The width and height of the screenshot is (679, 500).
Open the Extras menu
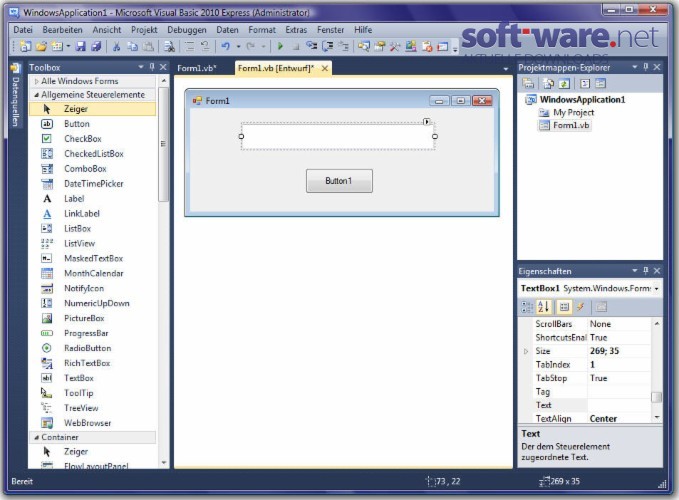296,30
